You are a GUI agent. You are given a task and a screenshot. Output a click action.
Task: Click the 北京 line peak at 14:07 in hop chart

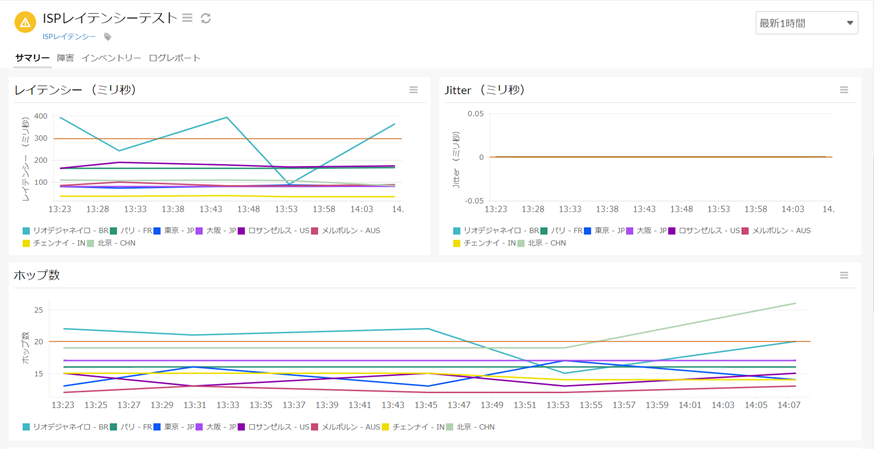tap(795, 304)
